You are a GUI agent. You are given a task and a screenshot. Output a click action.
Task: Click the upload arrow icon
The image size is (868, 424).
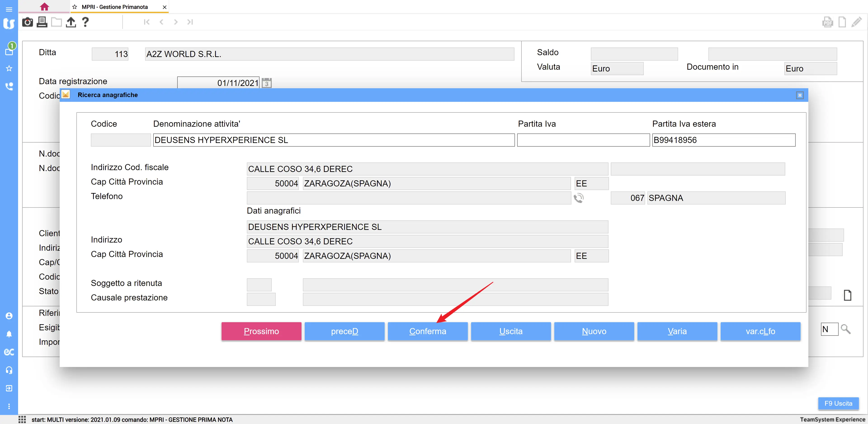[71, 22]
